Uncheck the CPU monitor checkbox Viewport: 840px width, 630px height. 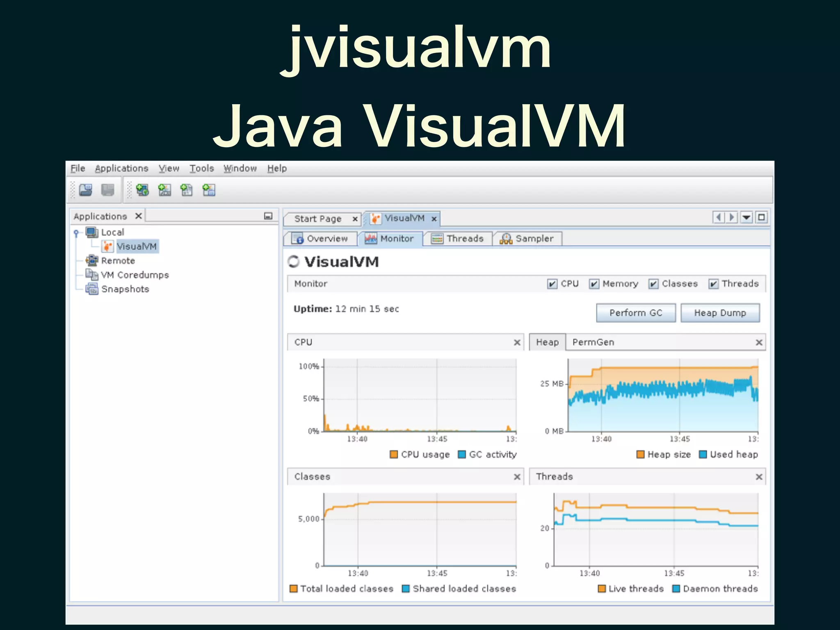(x=552, y=284)
